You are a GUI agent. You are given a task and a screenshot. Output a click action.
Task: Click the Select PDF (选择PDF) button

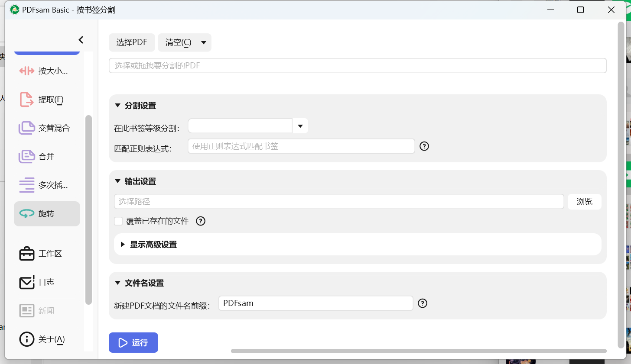click(x=132, y=42)
